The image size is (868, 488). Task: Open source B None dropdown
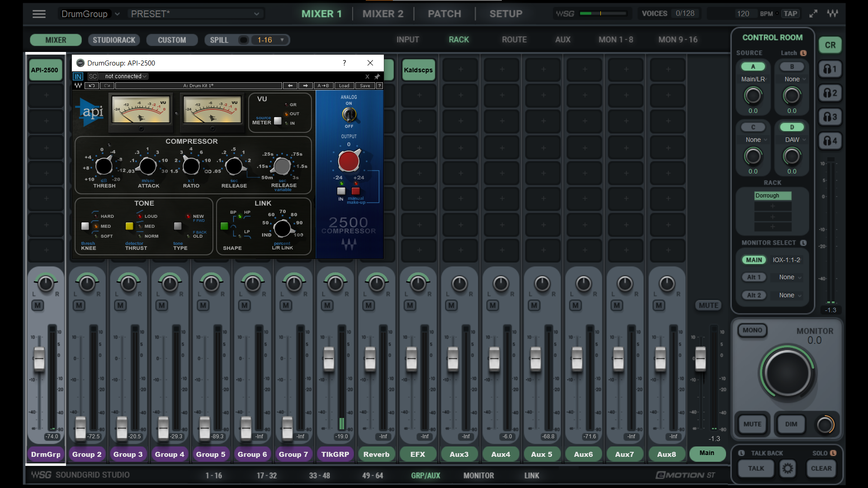[794, 79]
